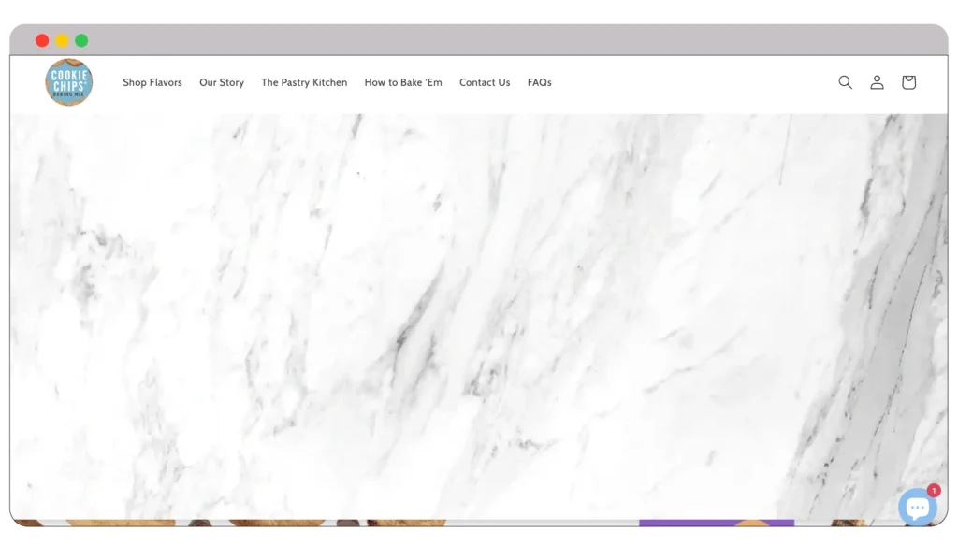This screenshot has width=958, height=560.
Task: Open the Our Story page
Action: pos(222,82)
